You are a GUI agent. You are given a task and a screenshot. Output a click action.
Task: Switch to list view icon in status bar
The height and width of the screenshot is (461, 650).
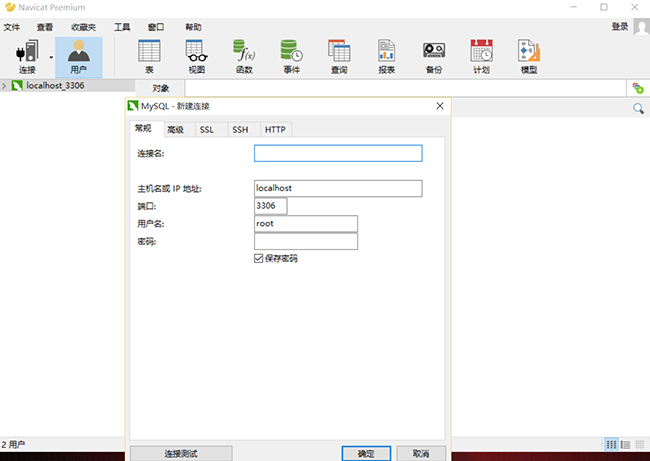611,445
